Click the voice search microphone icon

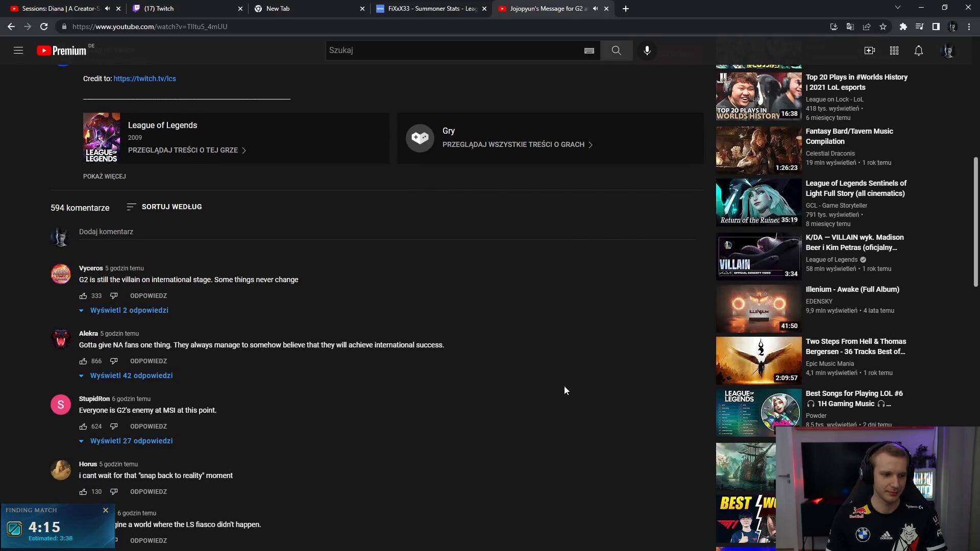pyautogui.click(x=647, y=51)
